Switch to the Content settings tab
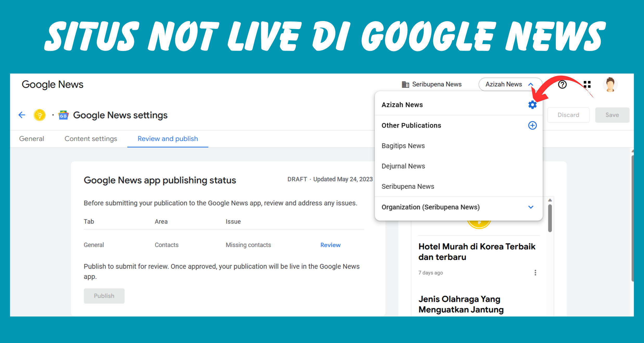The image size is (644, 343). click(x=91, y=139)
